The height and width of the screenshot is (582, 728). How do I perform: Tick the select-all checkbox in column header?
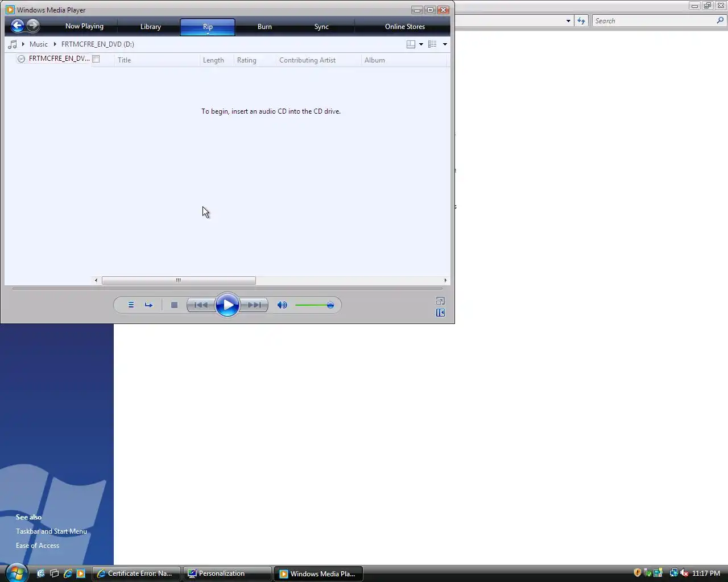coord(96,59)
